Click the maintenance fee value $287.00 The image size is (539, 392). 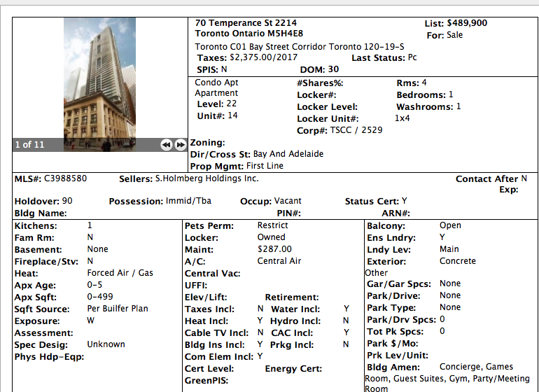coord(274,249)
